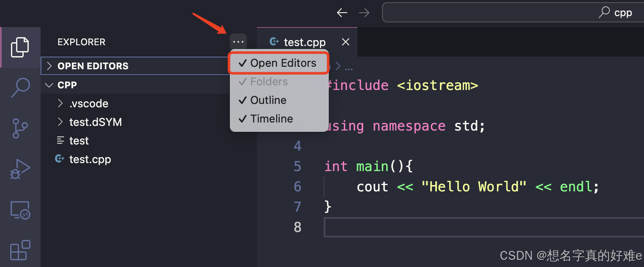Open the Explorer view in activity bar
The height and width of the screenshot is (267, 644).
point(20,47)
